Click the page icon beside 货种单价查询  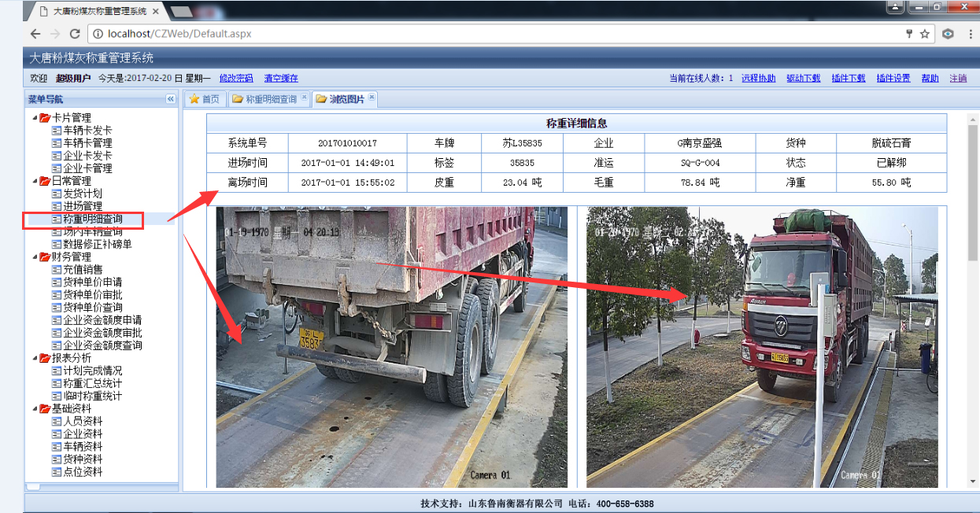[57, 307]
